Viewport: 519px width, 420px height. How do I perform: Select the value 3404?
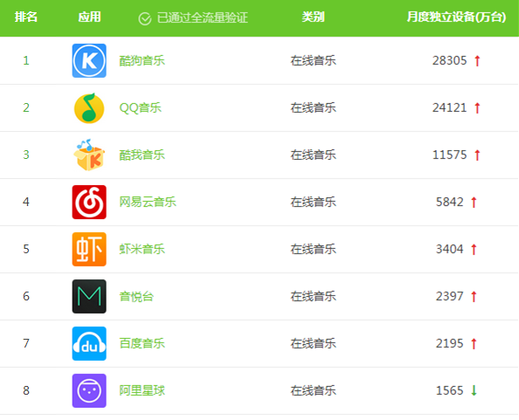point(449,249)
